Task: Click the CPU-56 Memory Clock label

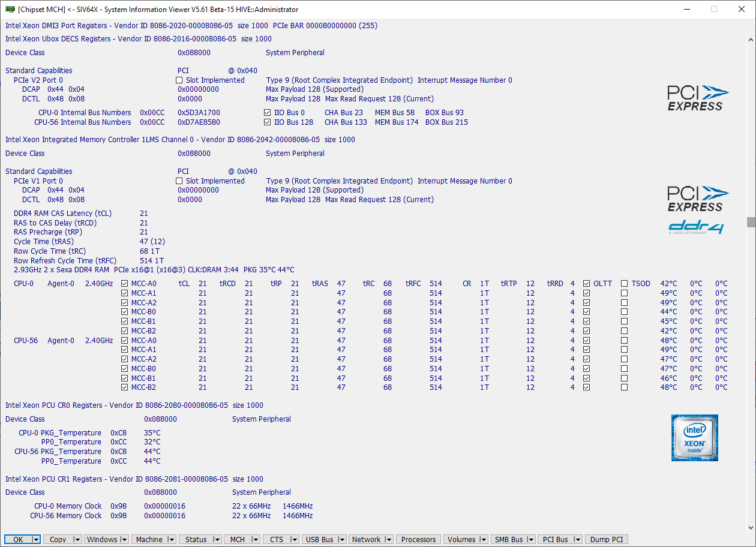Action: pyautogui.click(x=66, y=516)
